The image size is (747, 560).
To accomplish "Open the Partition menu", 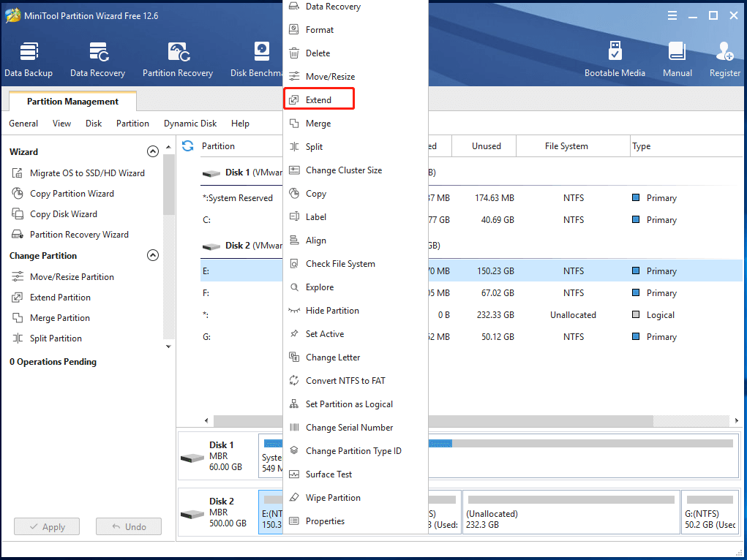I will (132, 124).
